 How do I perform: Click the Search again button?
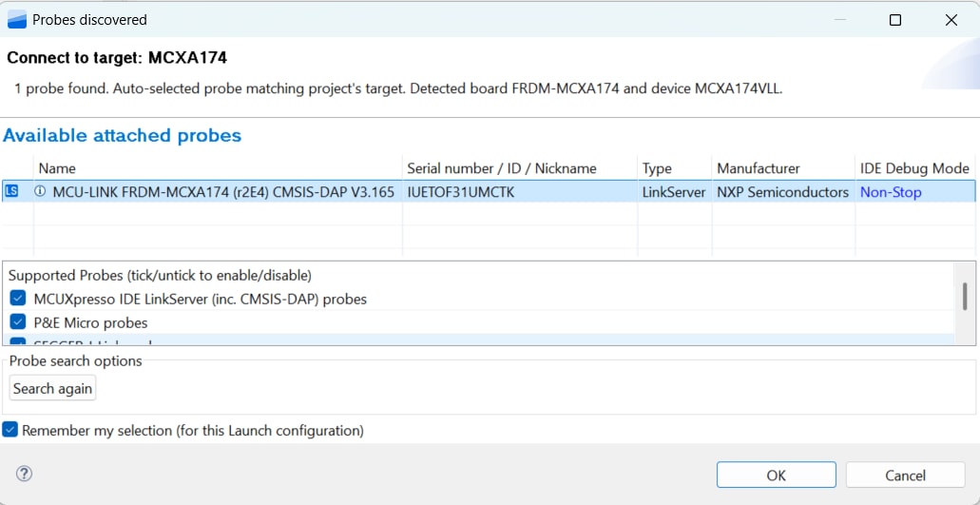coord(52,388)
